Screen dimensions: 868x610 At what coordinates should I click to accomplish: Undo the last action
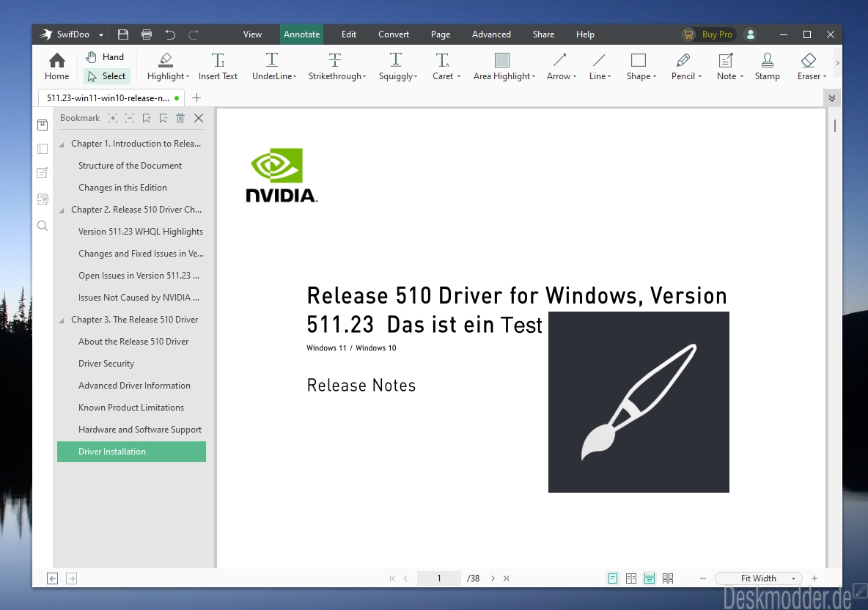(170, 34)
